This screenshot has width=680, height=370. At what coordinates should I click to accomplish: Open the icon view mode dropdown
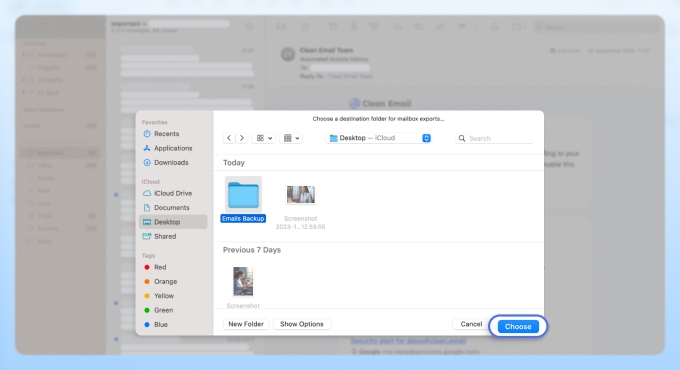264,138
